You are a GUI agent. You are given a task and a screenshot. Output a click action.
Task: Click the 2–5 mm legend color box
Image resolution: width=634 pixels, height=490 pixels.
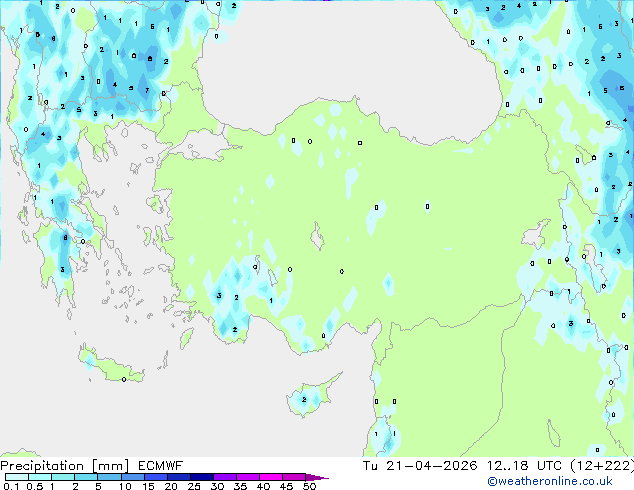(86, 477)
